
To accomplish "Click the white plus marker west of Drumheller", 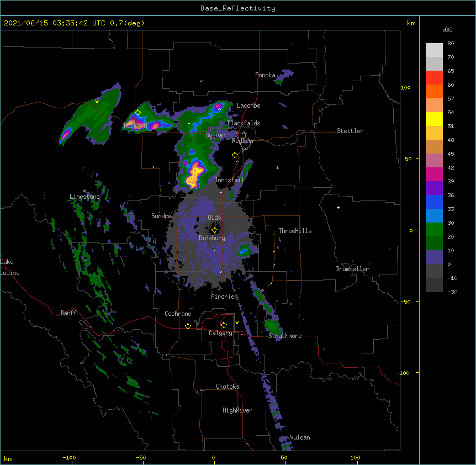I will pos(338,207).
